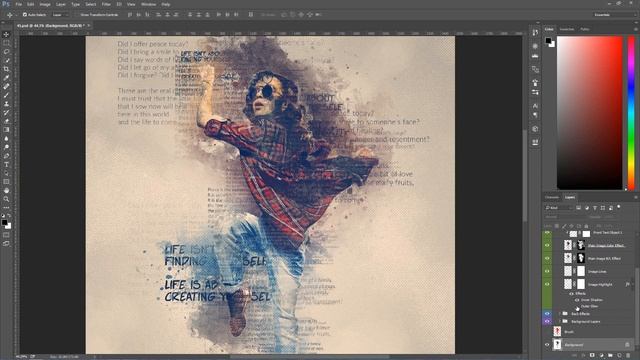Toggle visibility of Back Effects group
This screenshot has height=360, width=640.
pos(547,314)
